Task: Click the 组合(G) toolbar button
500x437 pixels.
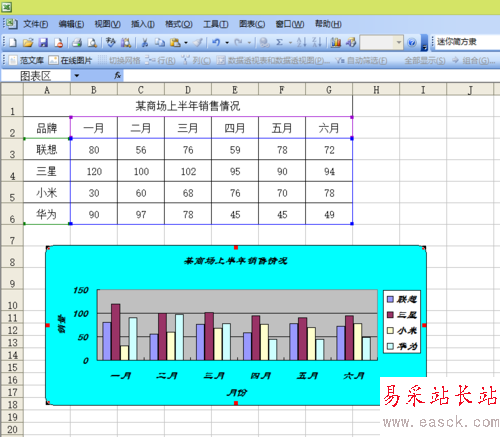Action: click(x=474, y=60)
